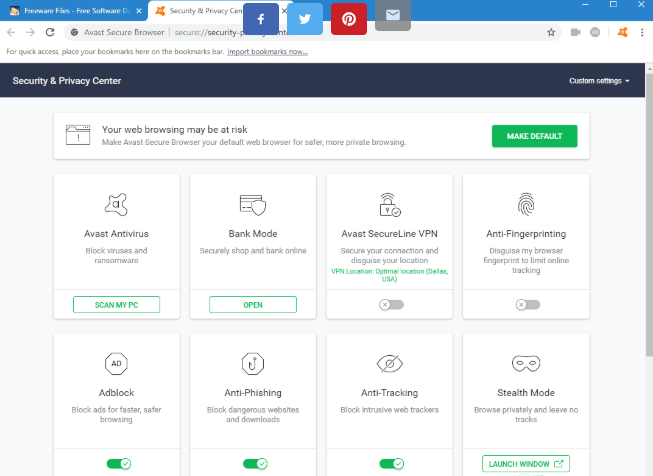
Task: Click Bank Mode card title
Action: pyautogui.click(x=253, y=234)
